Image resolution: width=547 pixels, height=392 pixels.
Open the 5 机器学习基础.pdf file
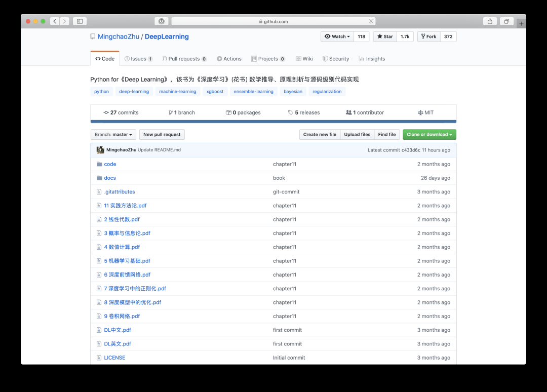127,261
